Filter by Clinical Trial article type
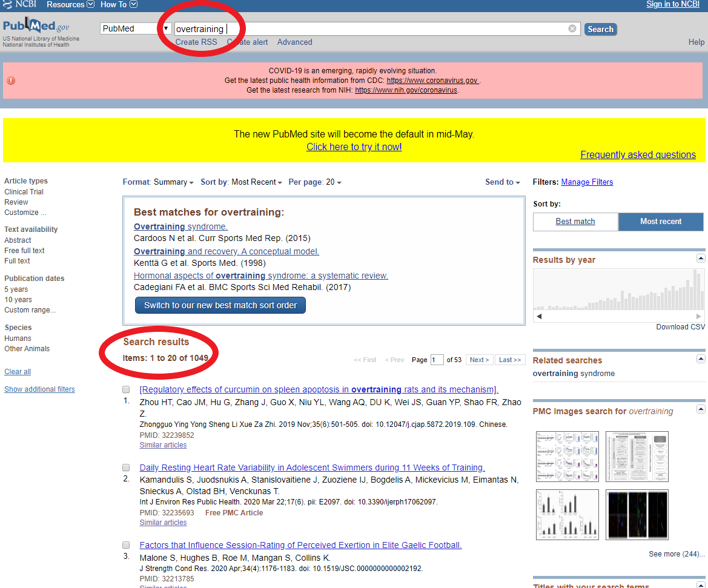The height and width of the screenshot is (588, 708). (24, 192)
